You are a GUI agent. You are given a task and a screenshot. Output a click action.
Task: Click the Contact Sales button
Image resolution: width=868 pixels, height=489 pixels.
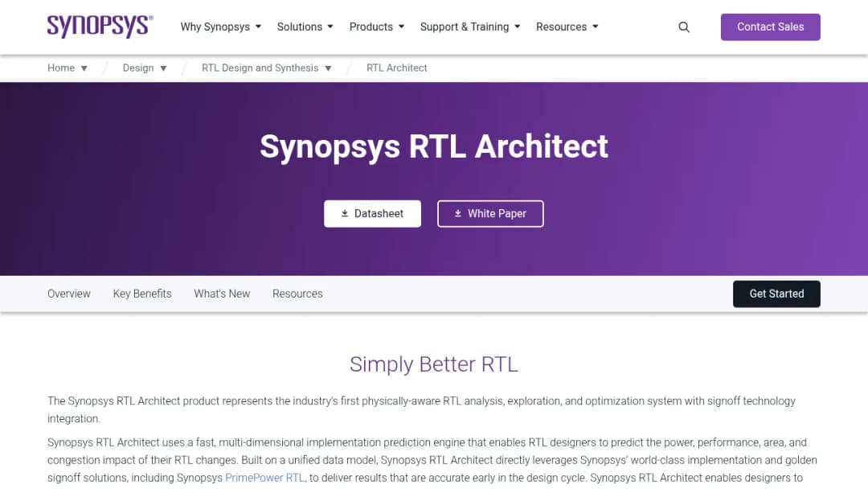point(770,27)
